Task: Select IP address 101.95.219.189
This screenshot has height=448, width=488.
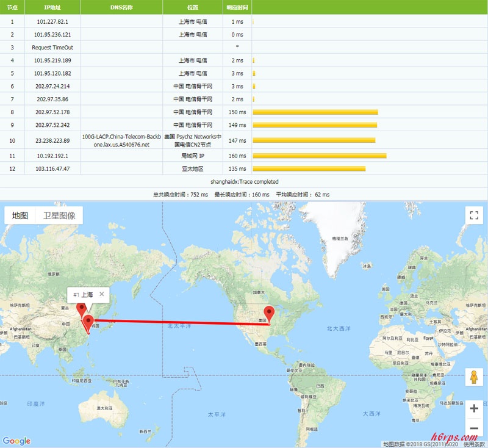Action: (x=52, y=60)
